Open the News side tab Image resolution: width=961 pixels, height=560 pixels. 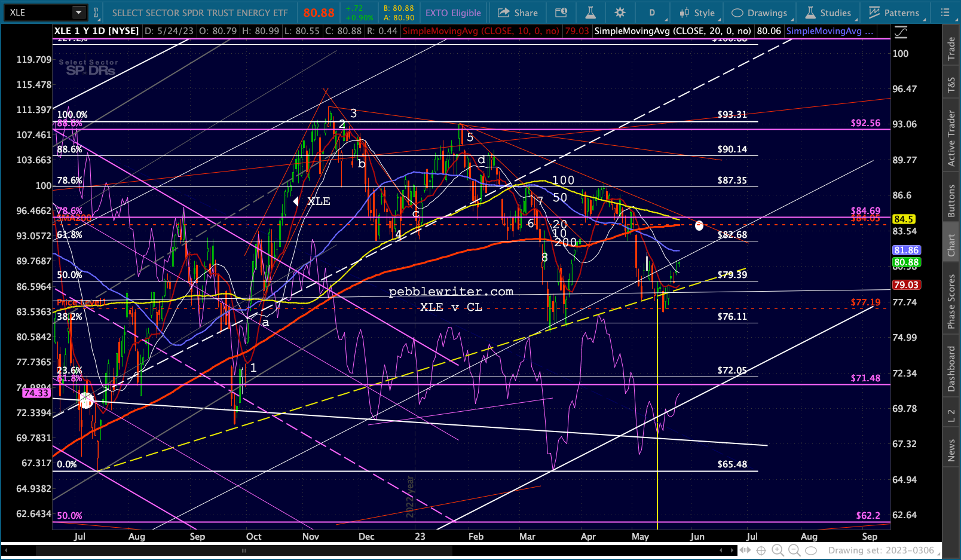point(951,450)
